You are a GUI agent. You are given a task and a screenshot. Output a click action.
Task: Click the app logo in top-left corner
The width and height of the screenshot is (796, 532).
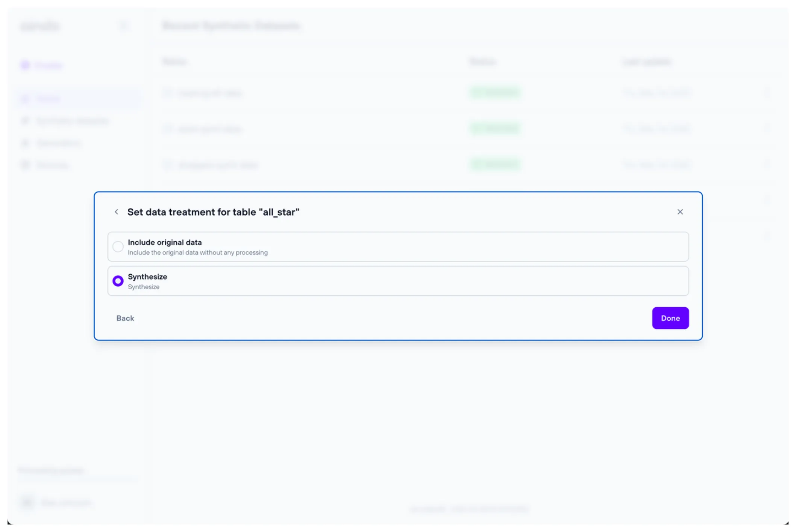(x=40, y=26)
